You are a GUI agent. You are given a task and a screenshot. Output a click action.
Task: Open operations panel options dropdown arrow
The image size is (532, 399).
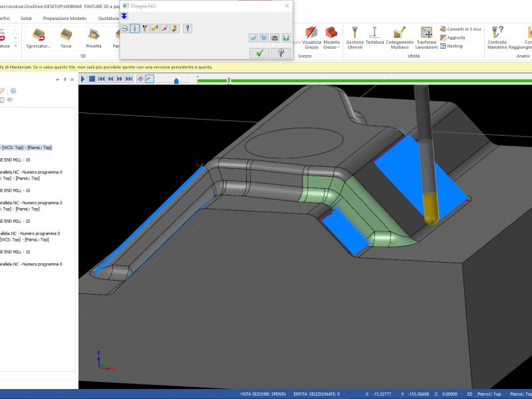[57, 79]
